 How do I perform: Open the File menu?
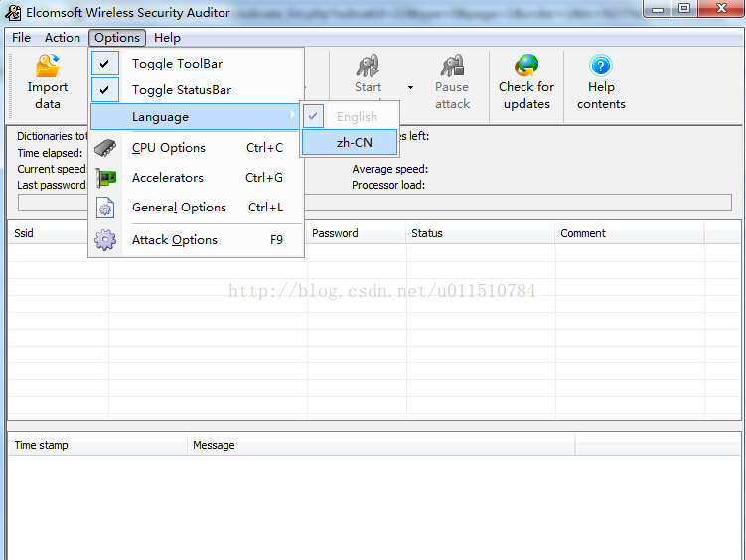click(22, 38)
